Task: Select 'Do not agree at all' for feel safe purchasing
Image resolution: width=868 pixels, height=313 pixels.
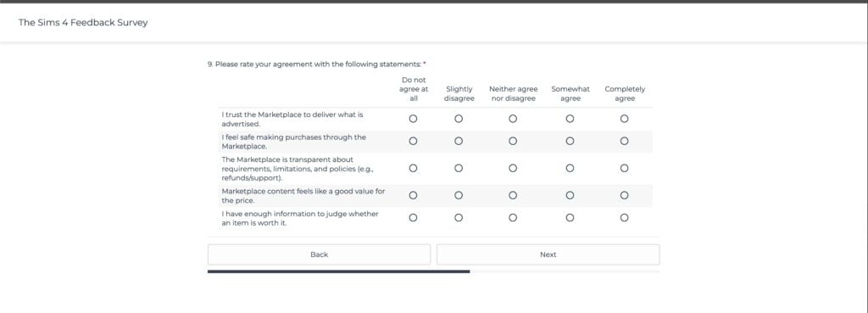Action: [413, 142]
